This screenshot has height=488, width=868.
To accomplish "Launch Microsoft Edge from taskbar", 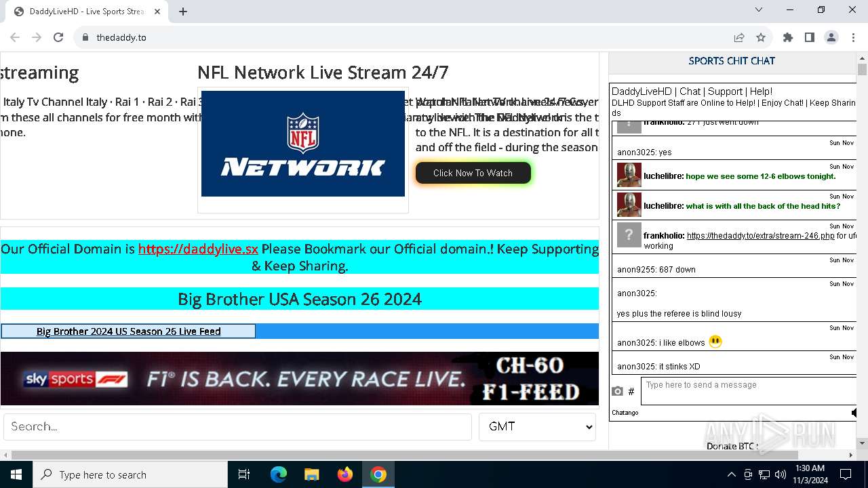I will [x=279, y=474].
